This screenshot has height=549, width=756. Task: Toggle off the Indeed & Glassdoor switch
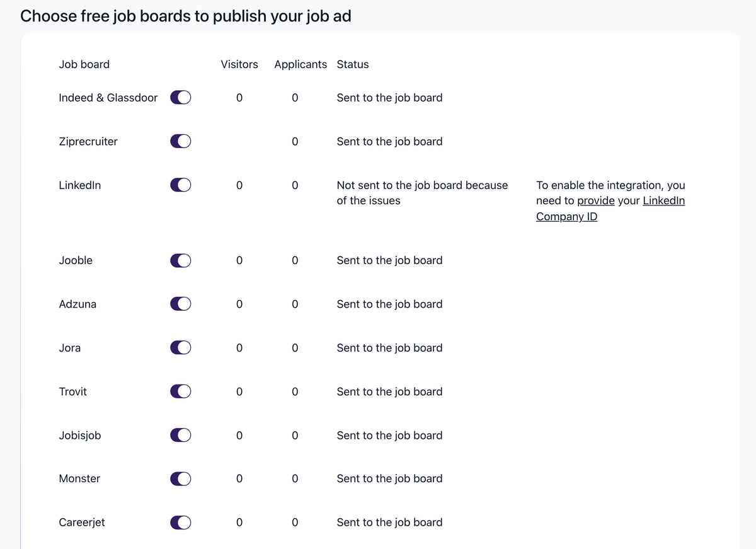point(181,98)
